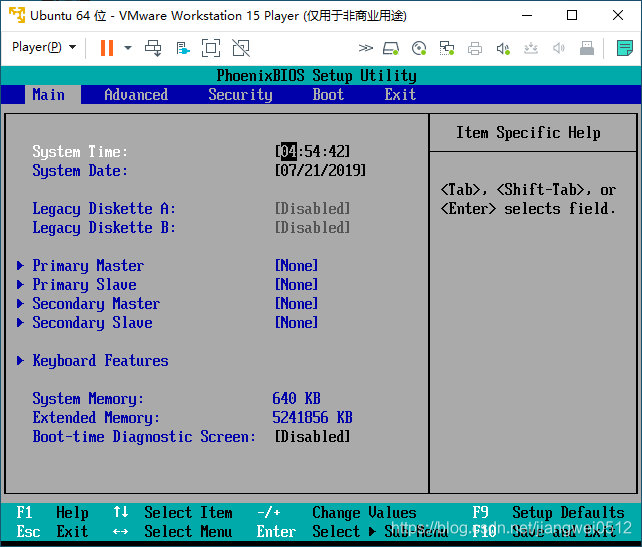Screen dimensions: 642x547
Task: Open the VMware message log note icon
Action: pyautogui.click(x=625, y=48)
